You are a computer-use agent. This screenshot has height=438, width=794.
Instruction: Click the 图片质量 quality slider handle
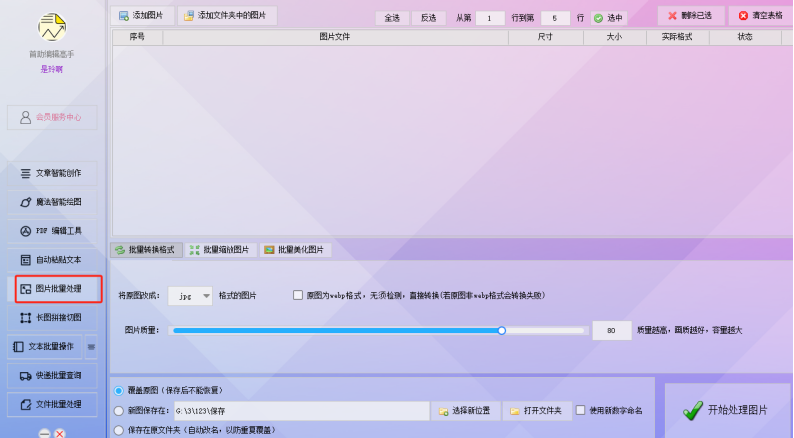(501, 331)
